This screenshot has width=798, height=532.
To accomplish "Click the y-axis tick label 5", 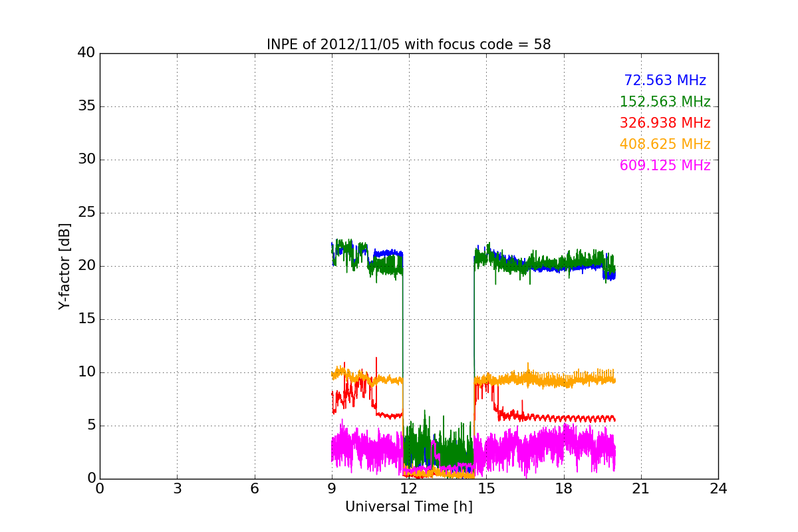I will click(91, 426).
